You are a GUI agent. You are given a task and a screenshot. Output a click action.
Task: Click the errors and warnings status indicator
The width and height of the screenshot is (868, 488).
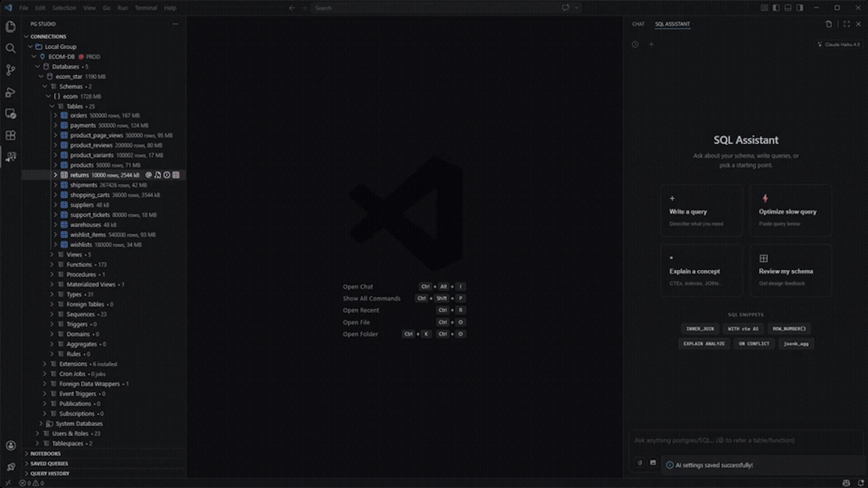click(31, 483)
